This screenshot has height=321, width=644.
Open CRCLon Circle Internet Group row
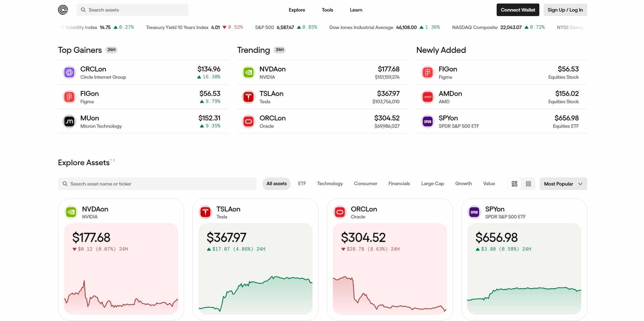pyautogui.click(x=143, y=72)
